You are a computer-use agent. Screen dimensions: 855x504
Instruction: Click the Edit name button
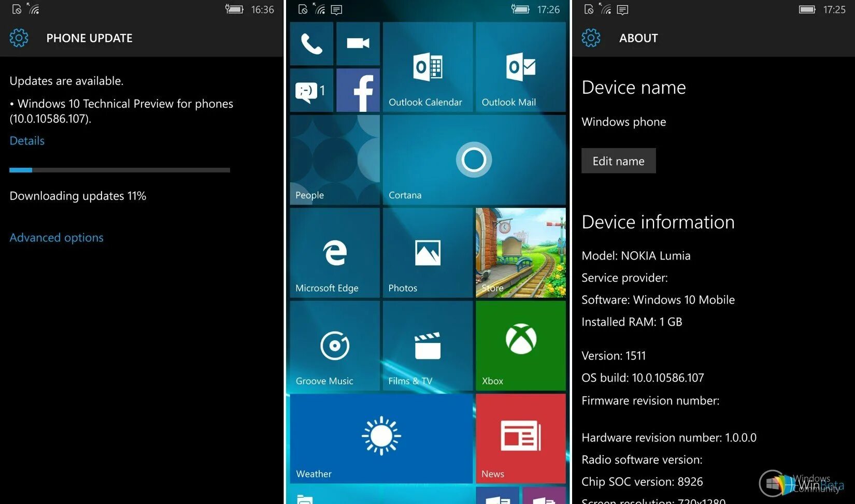point(619,161)
